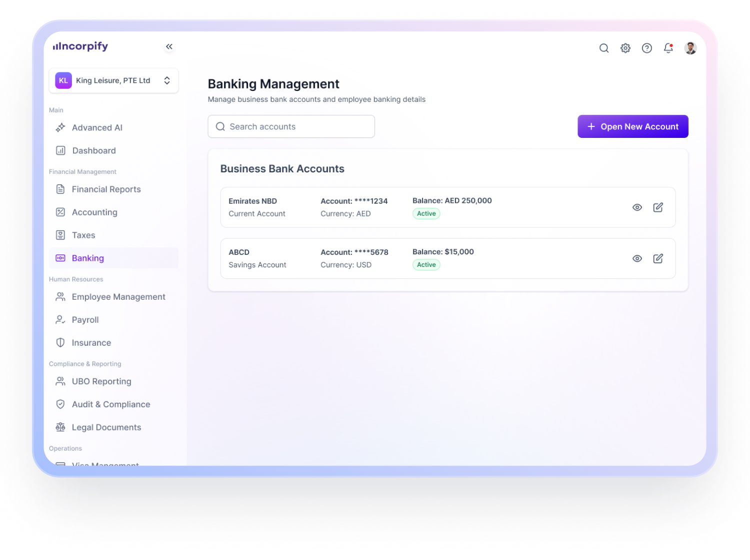This screenshot has width=750, height=560.
Task: Click magnifier icon in Search accounts
Action: coord(220,126)
